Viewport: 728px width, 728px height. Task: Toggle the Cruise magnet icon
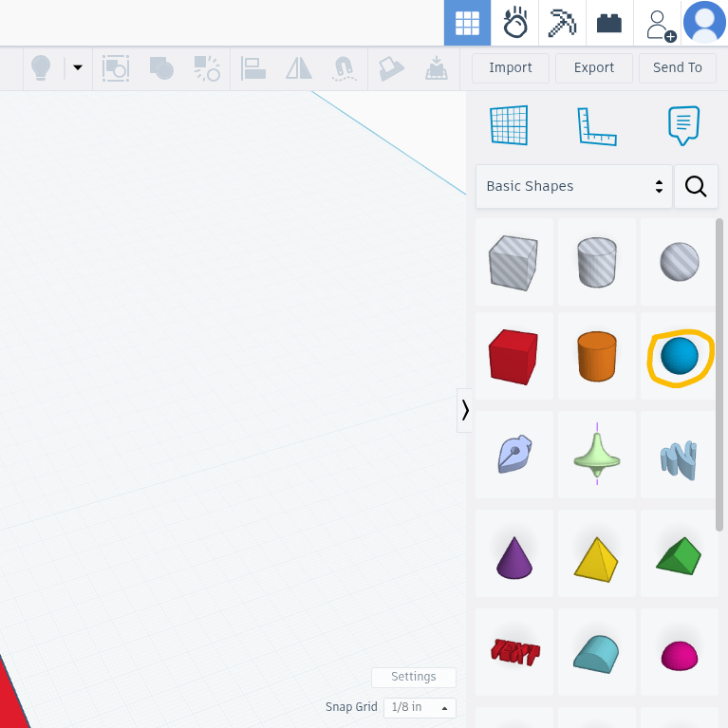(344, 68)
